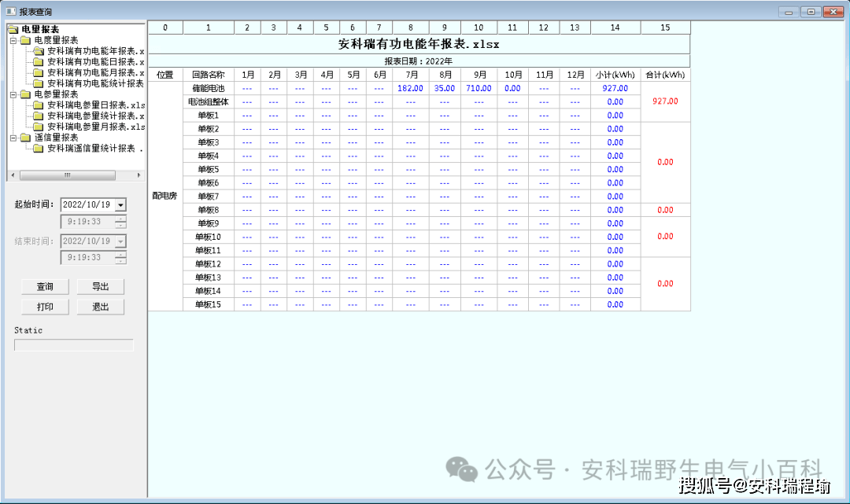Open 安科瑞电参量月报表 in the tree
The height and width of the screenshot is (504, 850).
(96, 127)
